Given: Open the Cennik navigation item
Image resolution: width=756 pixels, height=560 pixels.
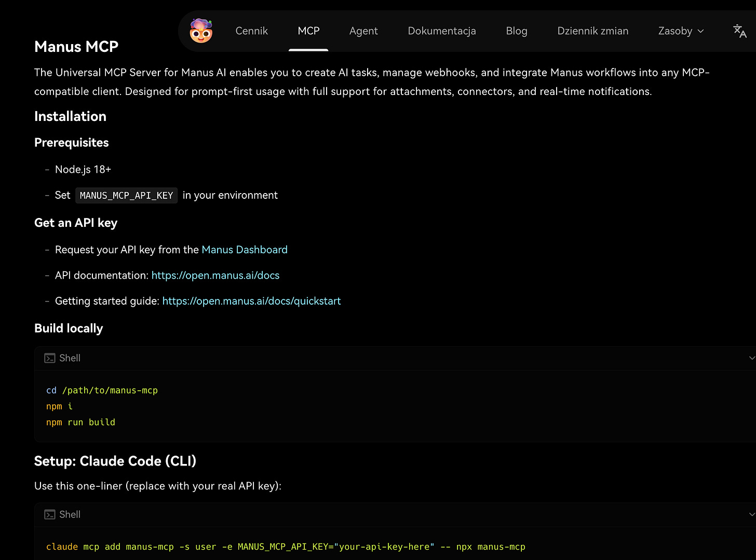Looking at the screenshot, I should pos(252,31).
